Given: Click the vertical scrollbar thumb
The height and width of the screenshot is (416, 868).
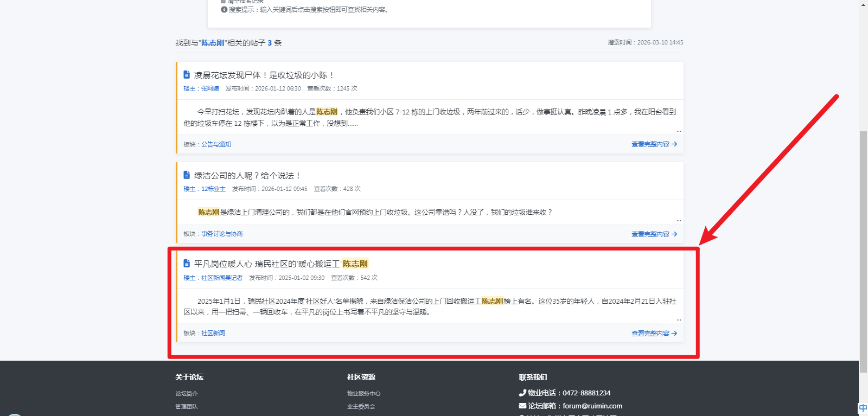Looking at the screenshot, I should point(864,252).
